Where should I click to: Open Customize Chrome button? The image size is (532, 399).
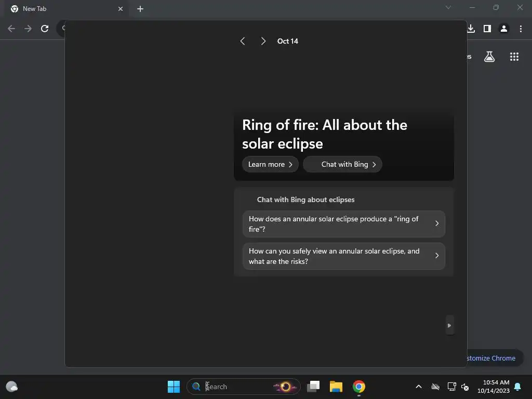pos(495,358)
